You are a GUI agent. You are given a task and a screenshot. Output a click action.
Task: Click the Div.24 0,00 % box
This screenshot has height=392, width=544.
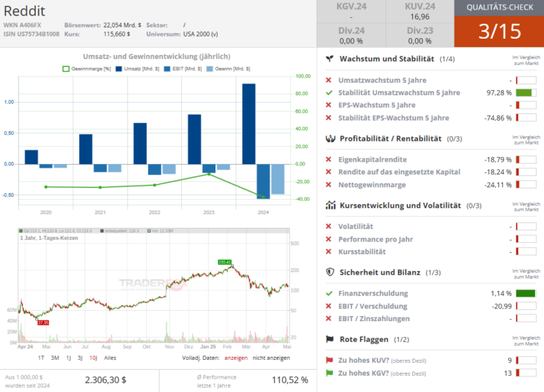pos(351,35)
